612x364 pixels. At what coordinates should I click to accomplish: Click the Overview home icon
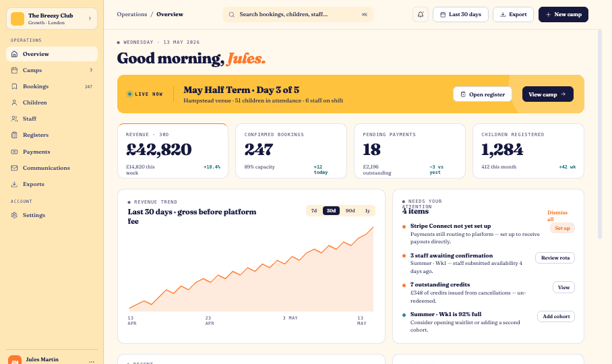tap(14, 54)
